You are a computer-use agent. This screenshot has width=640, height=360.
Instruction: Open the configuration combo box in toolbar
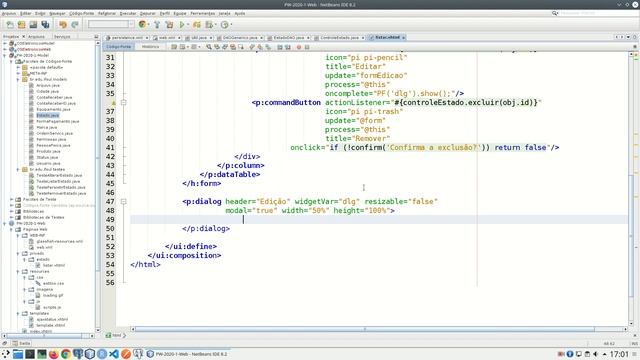coord(111,24)
